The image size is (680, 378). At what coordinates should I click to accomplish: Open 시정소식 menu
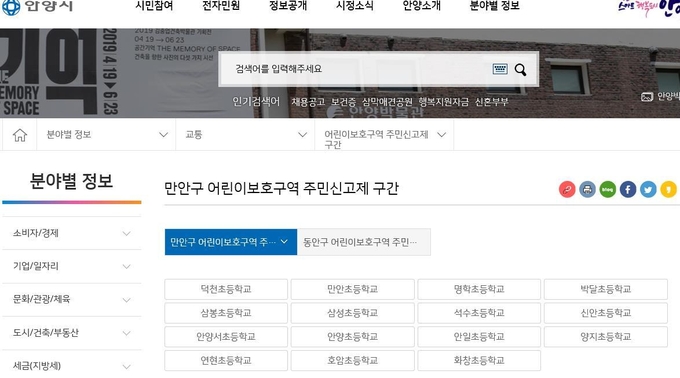tap(354, 6)
